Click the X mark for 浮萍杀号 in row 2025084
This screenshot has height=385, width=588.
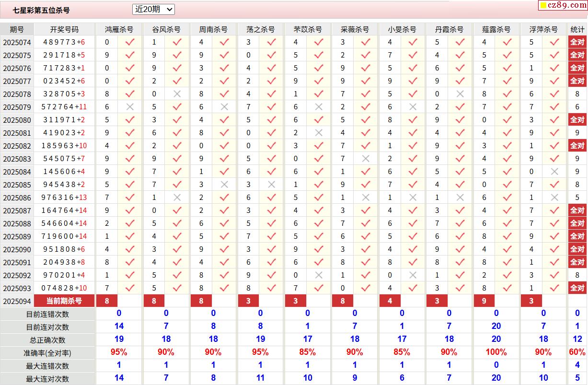pos(554,172)
